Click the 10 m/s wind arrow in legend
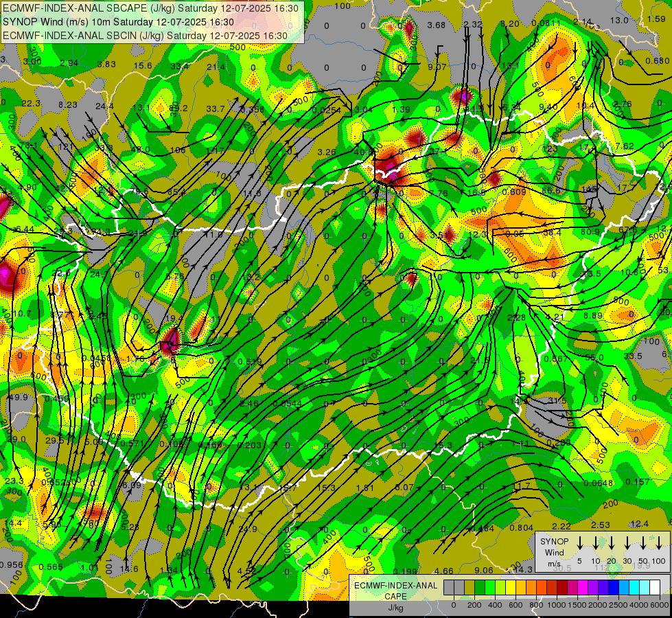The image size is (672, 618). (595, 543)
